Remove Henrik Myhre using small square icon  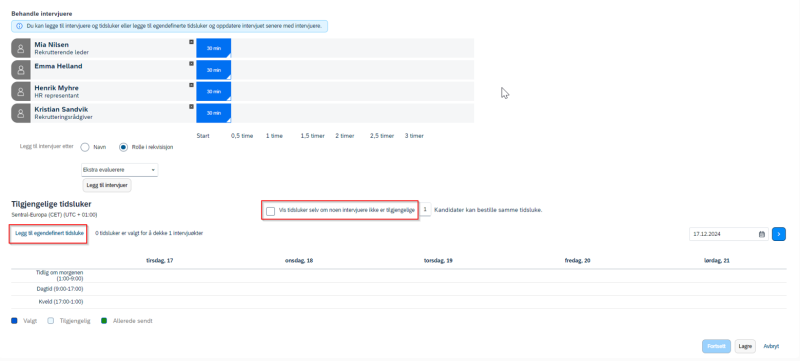pos(191,85)
